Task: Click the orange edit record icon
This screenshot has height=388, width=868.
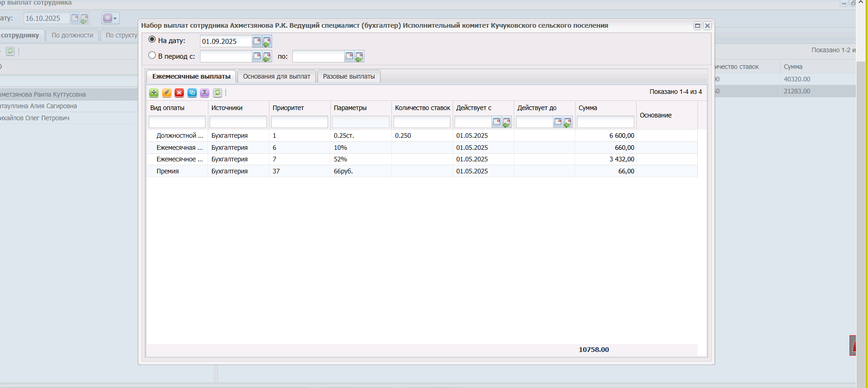Action: (x=167, y=93)
